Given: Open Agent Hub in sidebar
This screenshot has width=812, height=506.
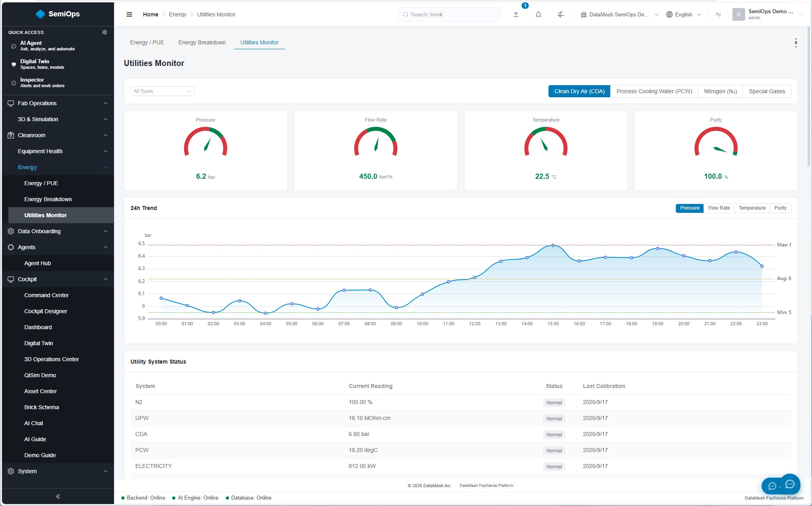Looking at the screenshot, I should pyautogui.click(x=61, y=263).
